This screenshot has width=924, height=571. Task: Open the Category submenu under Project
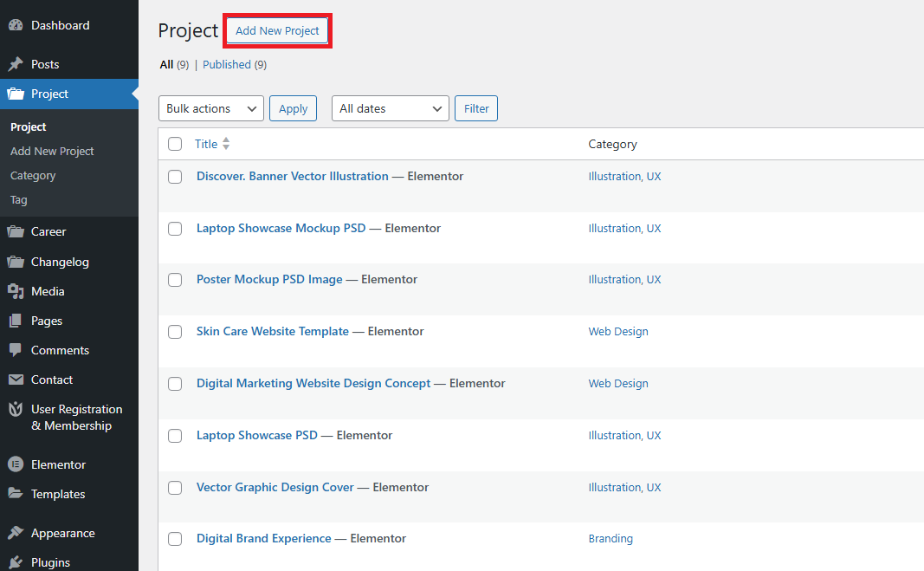(x=33, y=175)
